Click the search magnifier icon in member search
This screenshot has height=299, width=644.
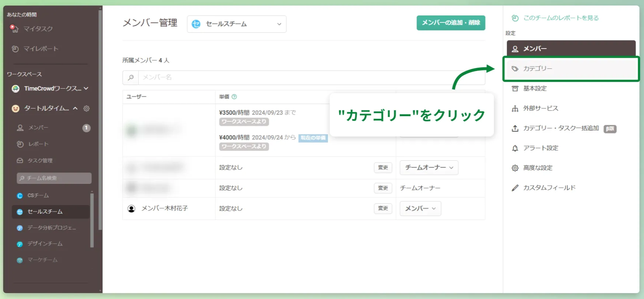(131, 78)
